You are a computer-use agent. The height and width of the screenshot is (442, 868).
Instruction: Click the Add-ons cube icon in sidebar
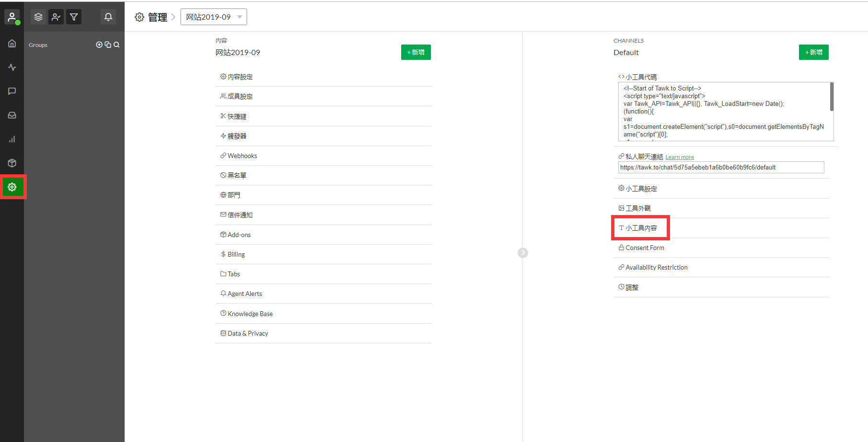[12, 163]
